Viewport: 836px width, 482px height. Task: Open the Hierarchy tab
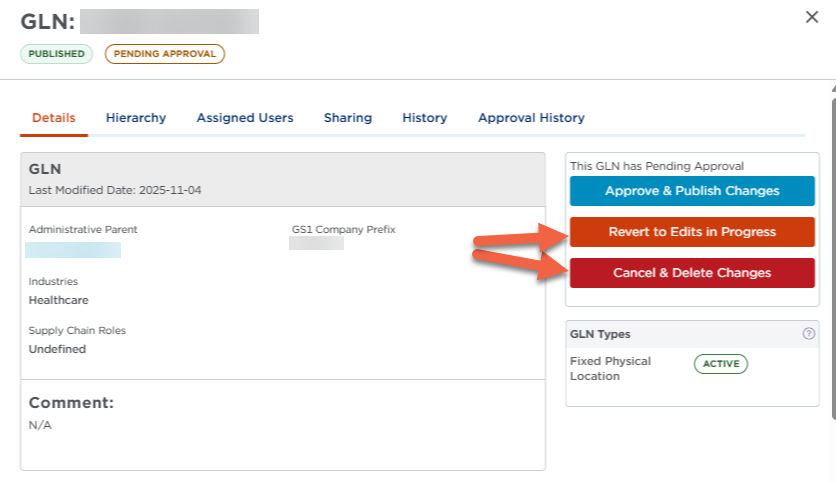click(136, 118)
